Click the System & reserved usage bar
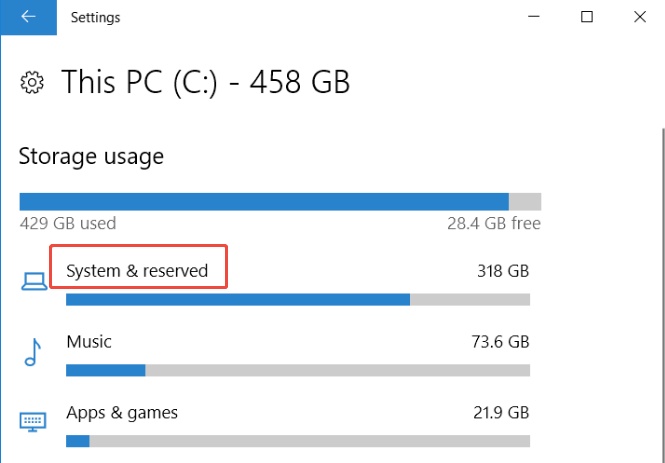This screenshot has width=665, height=463. coord(298,299)
